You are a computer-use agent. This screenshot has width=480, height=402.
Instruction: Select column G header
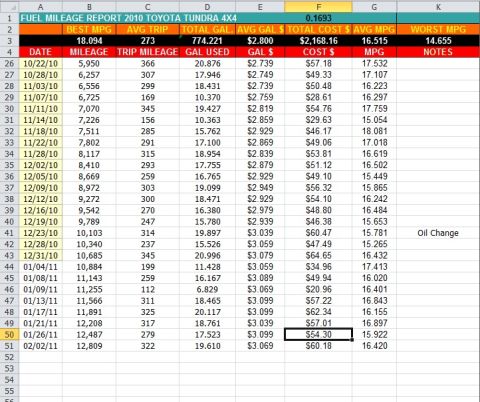tap(374, 7)
